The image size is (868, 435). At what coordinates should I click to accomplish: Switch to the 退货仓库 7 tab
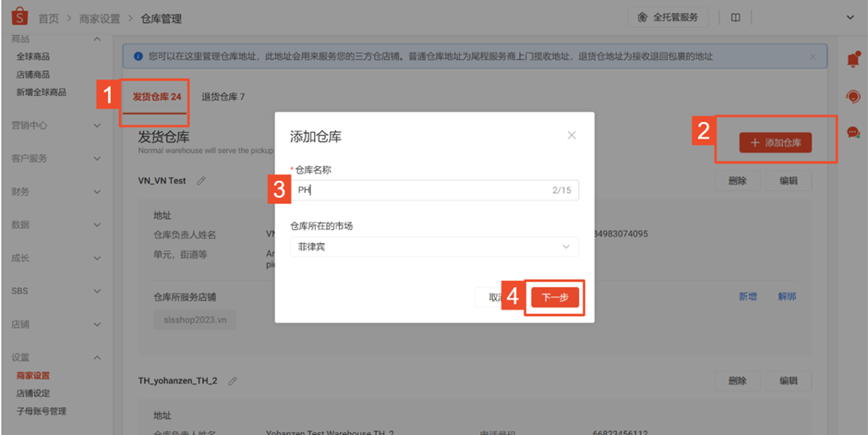coord(223,97)
